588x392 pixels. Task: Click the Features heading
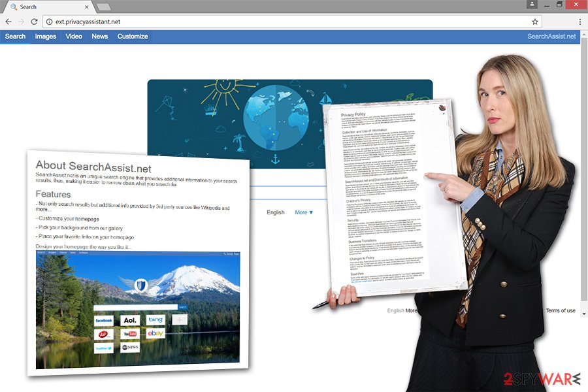(54, 194)
